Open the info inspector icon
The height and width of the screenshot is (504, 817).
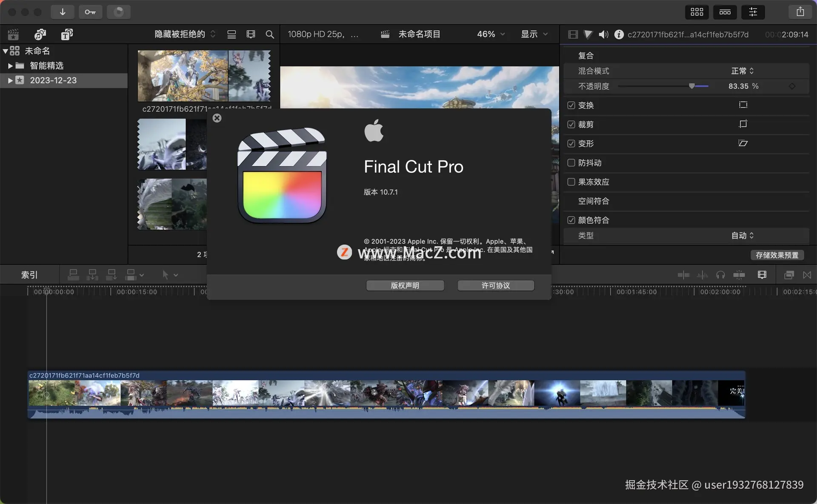pos(619,34)
